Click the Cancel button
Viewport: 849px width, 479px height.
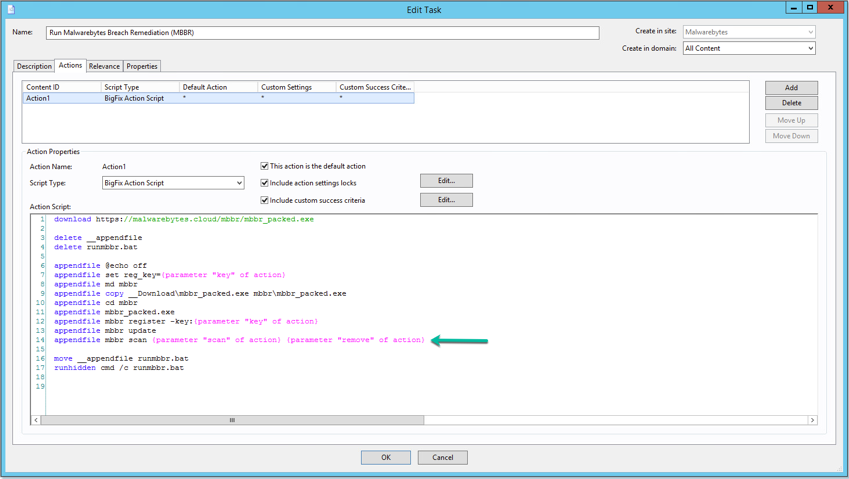click(x=442, y=457)
